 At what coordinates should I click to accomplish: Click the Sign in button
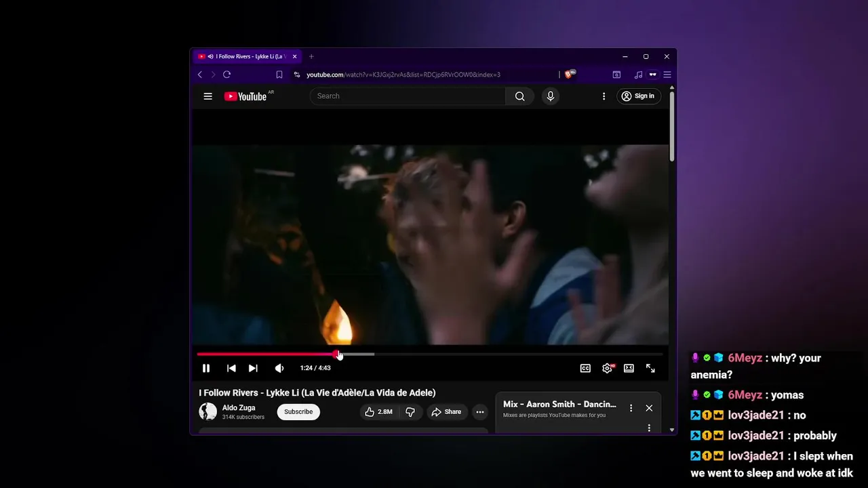click(639, 96)
